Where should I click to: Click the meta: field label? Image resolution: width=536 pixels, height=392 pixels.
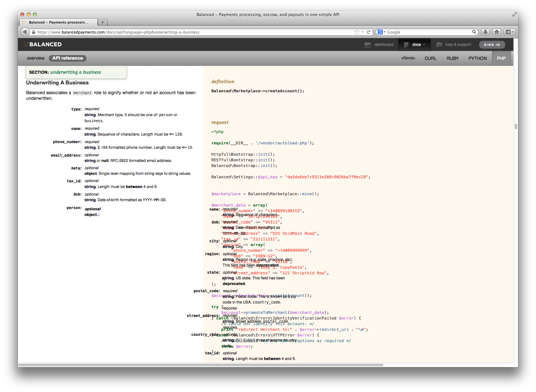tap(76, 168)
